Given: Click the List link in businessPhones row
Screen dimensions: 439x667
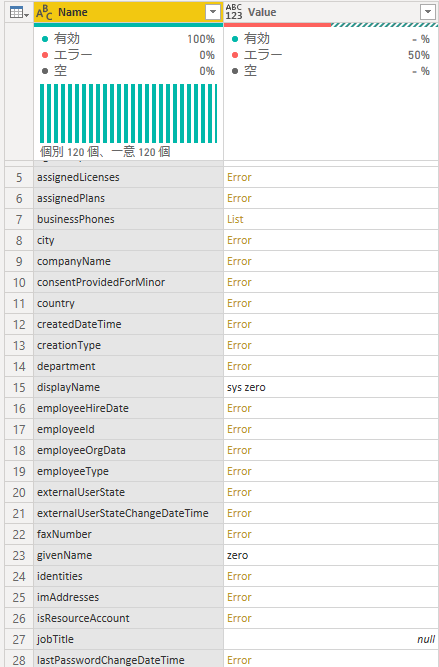Looking at the screenshot, I should tap(235, 219).
